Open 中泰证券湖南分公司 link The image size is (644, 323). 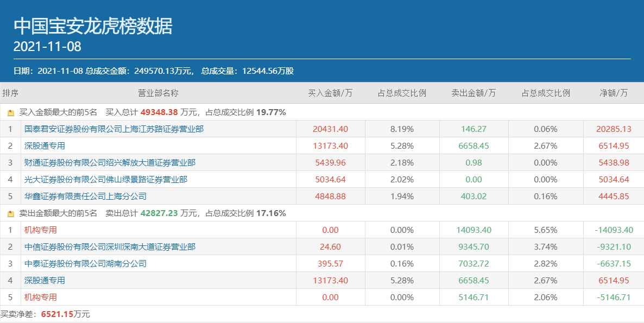coord(85,264)
